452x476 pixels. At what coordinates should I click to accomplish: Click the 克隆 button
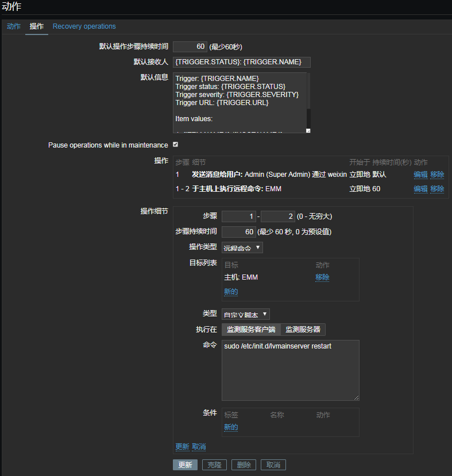coord(214,465)
